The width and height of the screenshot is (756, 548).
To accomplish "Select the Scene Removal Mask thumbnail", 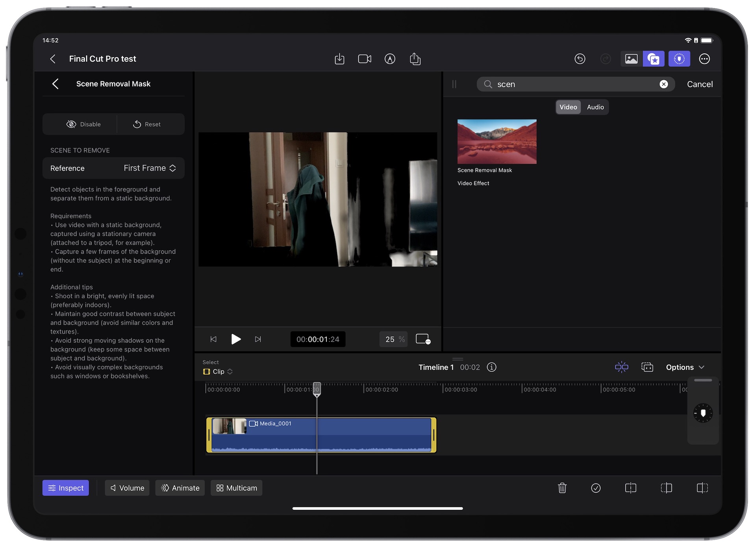I will [x=497, y=142].
